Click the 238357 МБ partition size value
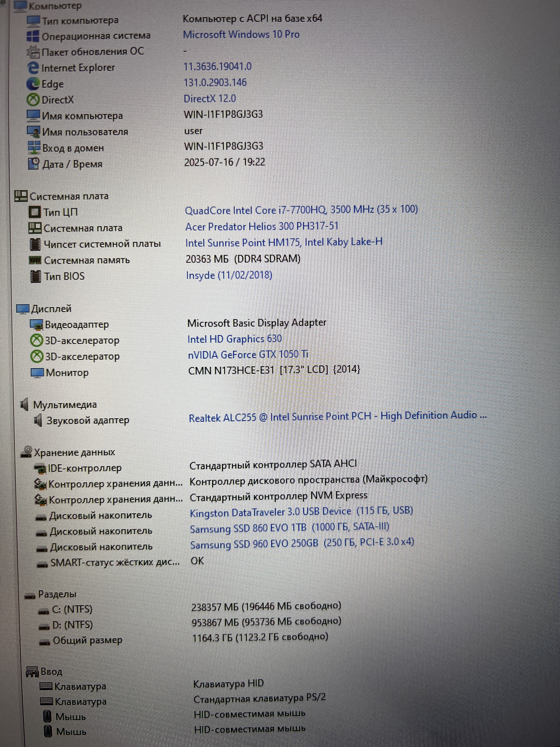 pos(266,607)
